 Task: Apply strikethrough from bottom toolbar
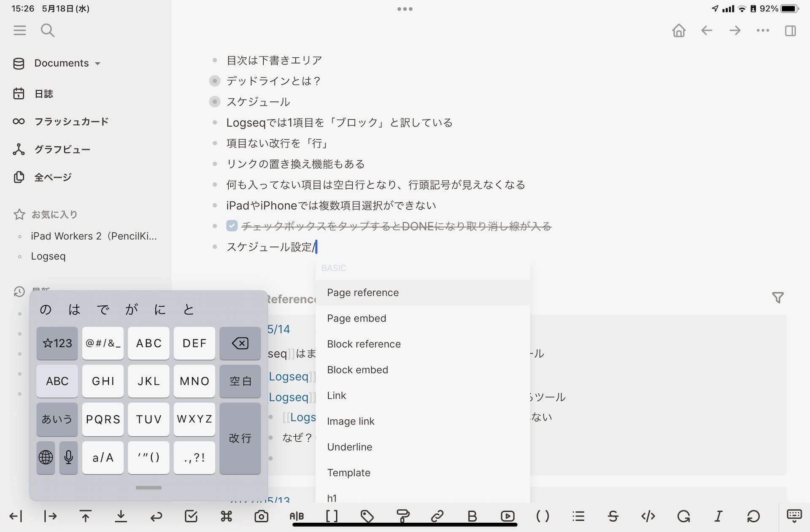613,516
